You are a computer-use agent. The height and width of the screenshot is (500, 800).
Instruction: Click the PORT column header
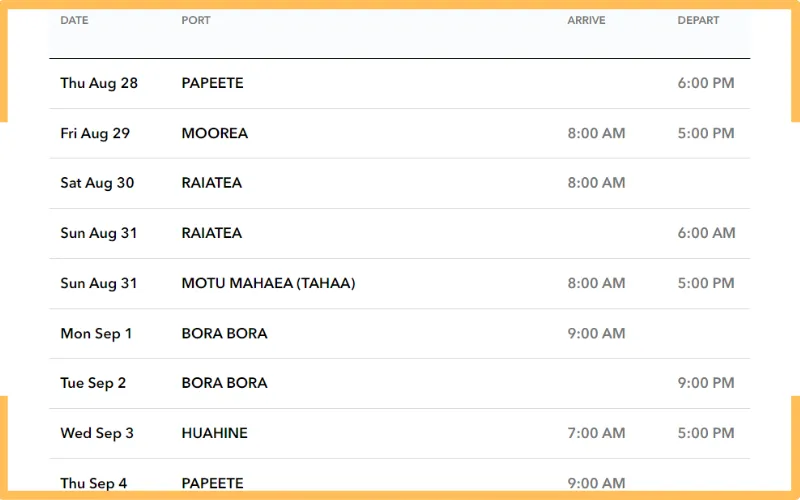click(196, 20)
